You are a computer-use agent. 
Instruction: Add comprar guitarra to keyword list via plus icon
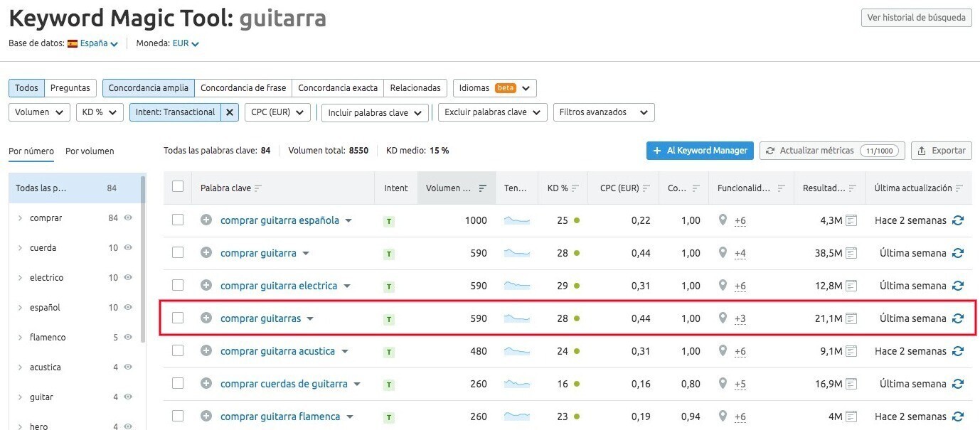pyautogui.click(x=206, y=253)
